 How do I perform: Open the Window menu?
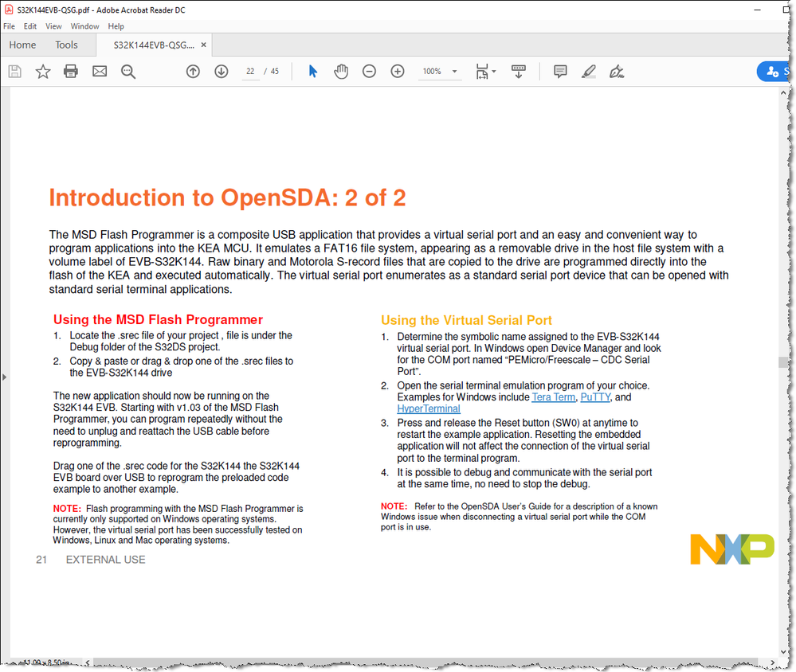point(84,26)
